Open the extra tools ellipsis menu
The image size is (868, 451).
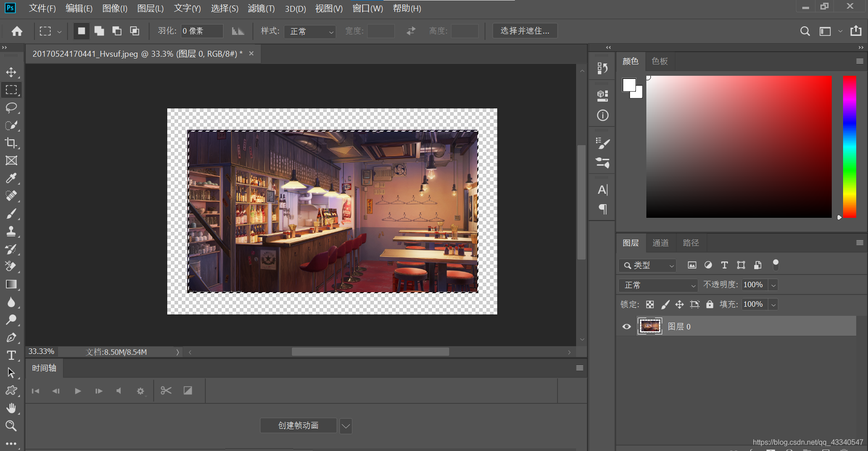(11, 443)
